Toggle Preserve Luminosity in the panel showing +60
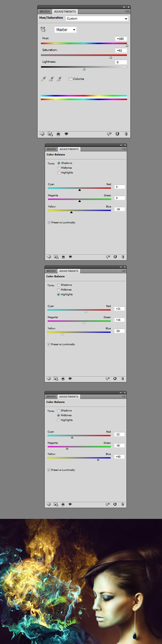 [x=49, y=470]
